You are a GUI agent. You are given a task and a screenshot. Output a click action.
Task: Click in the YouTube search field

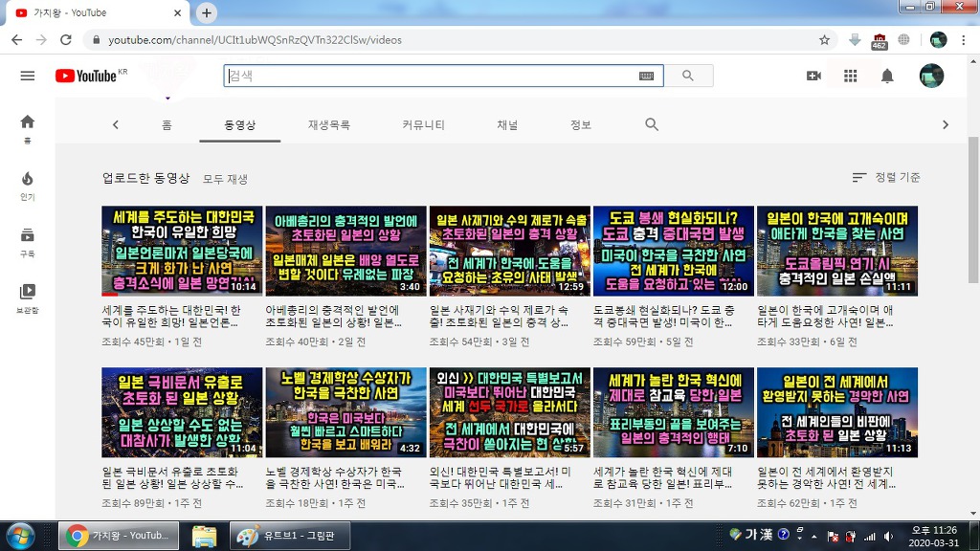[x=431, y=77]
